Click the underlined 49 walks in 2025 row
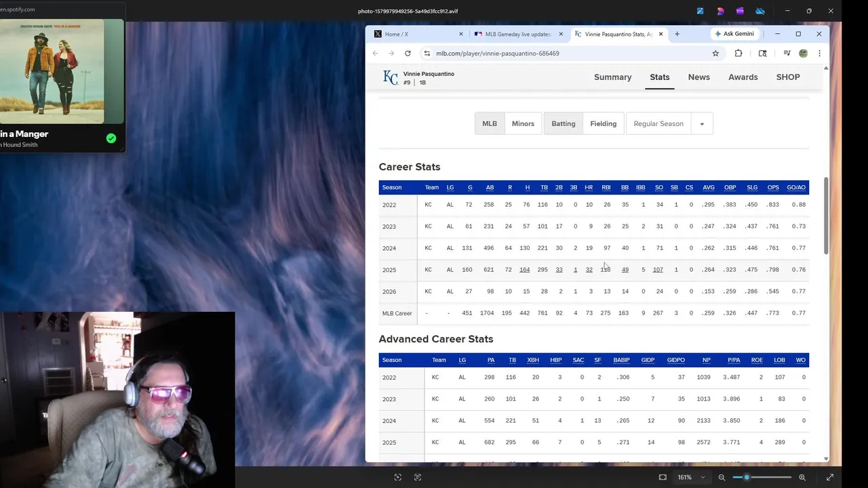 pyautogui.click(x=625, y=270)
